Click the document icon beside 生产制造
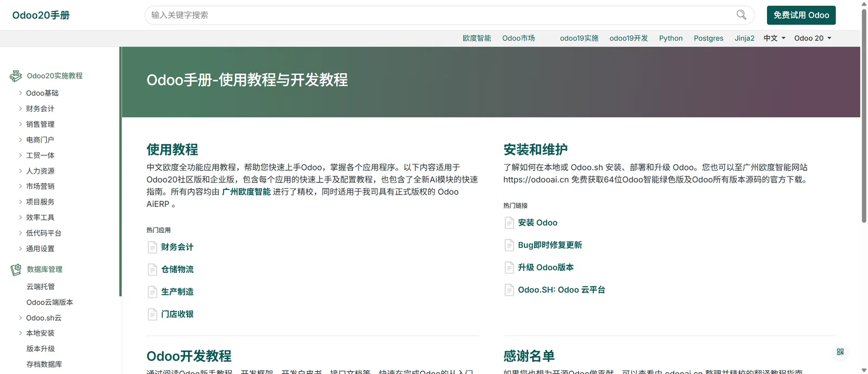 tap(152, 292)
